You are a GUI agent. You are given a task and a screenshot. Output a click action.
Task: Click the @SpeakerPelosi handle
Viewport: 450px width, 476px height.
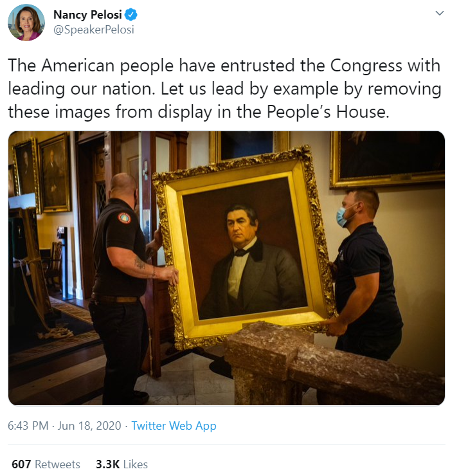94,30
